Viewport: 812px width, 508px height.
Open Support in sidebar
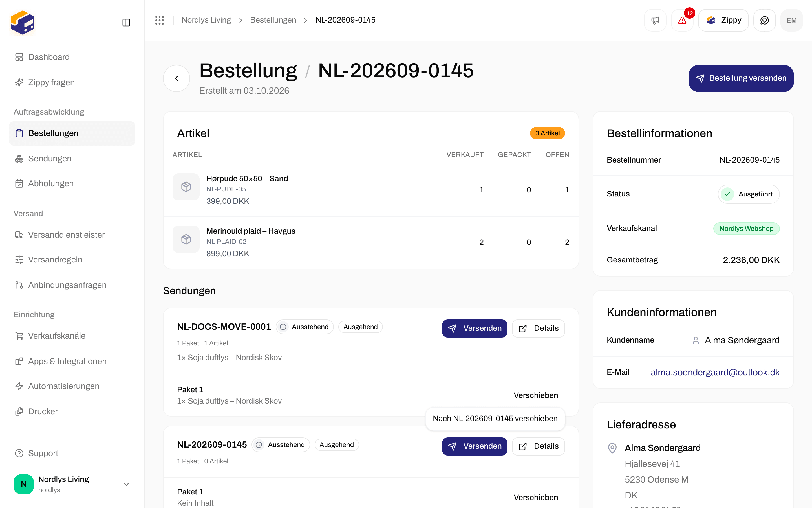coord(72,453)
